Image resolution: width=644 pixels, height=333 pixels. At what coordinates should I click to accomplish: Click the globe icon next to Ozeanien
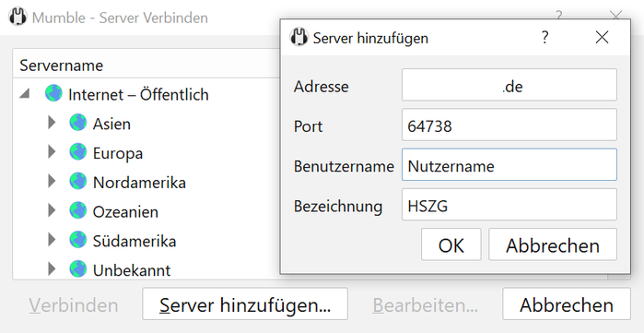coord(77,210)
